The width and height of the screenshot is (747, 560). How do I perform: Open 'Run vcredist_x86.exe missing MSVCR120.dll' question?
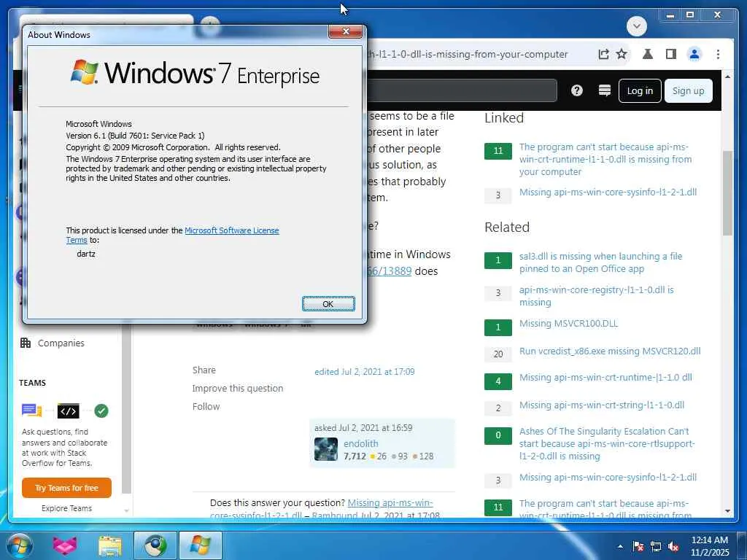(610, 351)
